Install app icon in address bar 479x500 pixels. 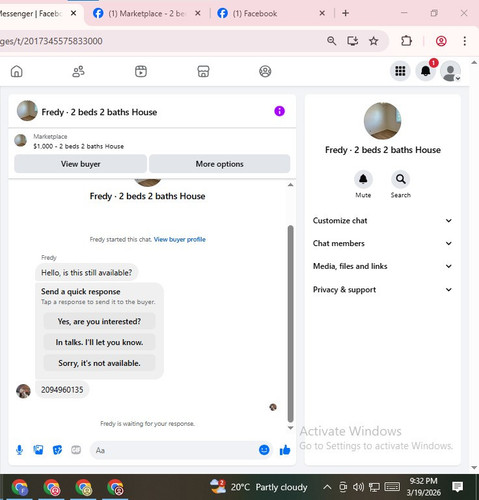point(352,41)
